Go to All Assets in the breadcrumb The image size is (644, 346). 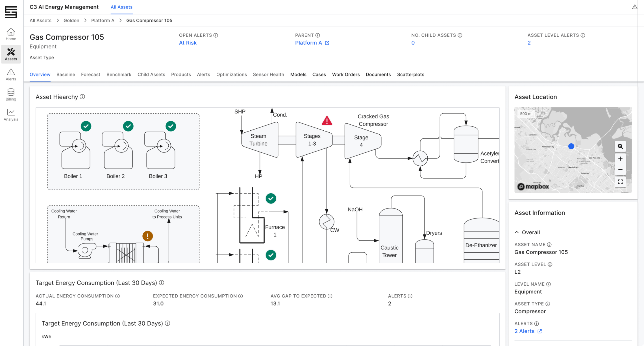(41, 20)
